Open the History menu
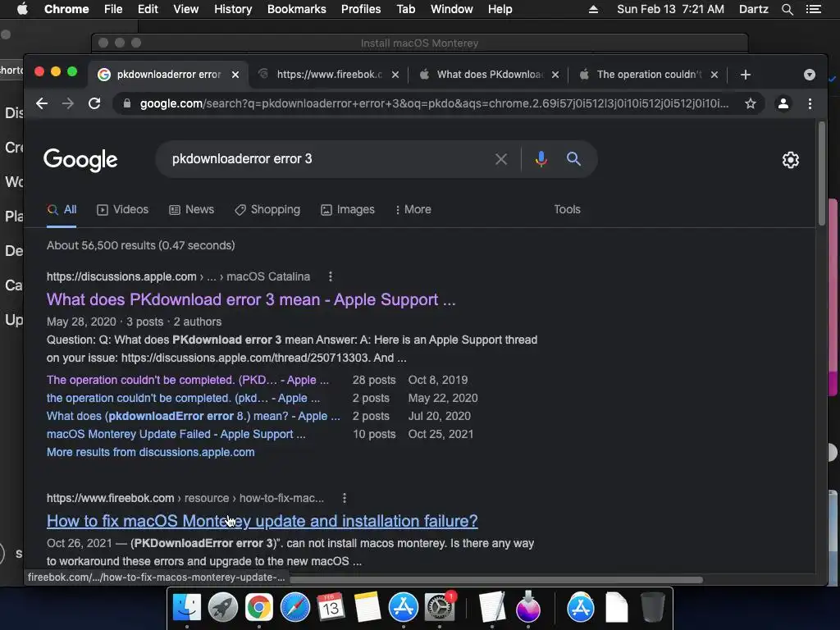Screen dimensions: 840x630 [233, 9]
